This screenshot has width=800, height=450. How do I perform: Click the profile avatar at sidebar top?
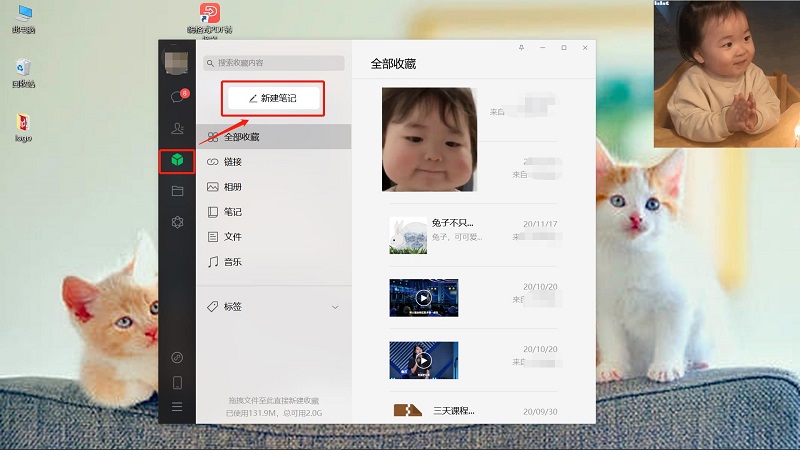(177, 62)
